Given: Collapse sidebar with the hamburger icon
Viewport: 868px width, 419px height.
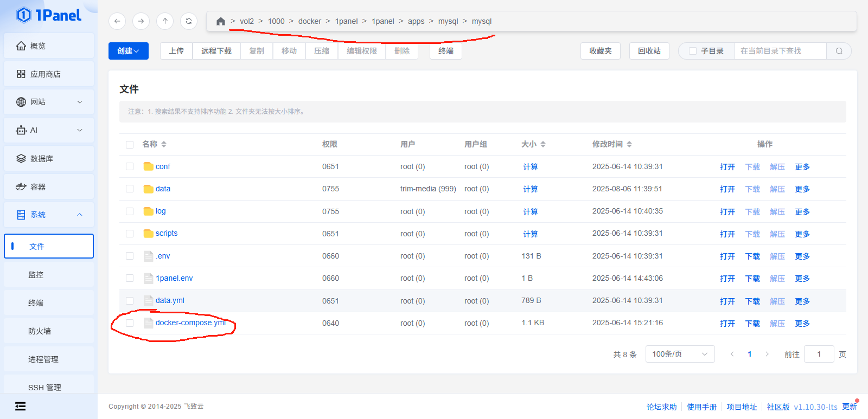Looking at the screenshot, I should [x=21, y=406].
